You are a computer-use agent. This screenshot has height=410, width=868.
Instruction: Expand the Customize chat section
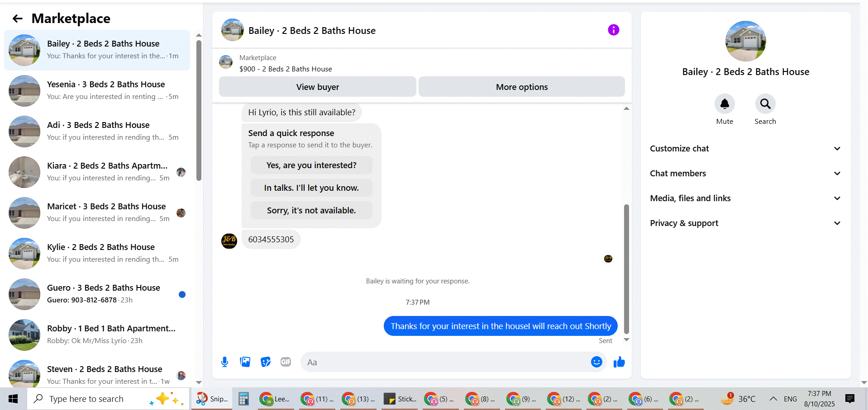[x=745, y=149]
